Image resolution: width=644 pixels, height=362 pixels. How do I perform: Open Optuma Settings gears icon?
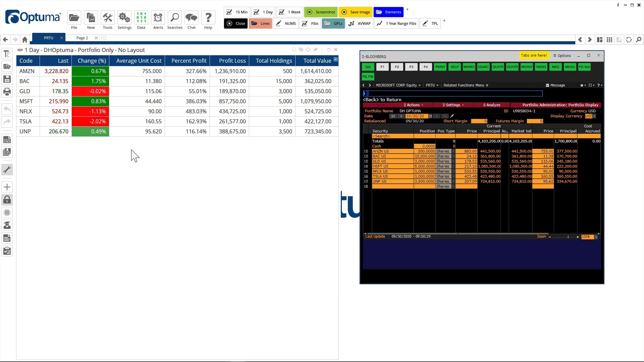124,18
